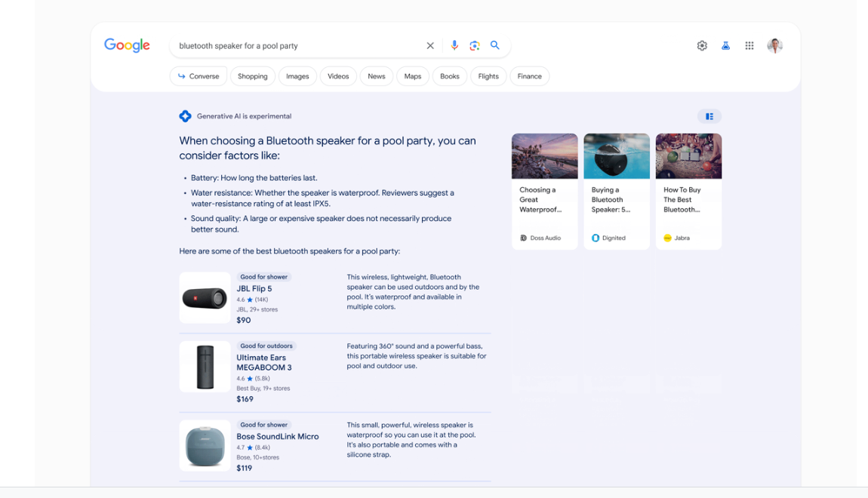
Task: Click the $169 MEGABOOM price
Action: pos(245,399)
